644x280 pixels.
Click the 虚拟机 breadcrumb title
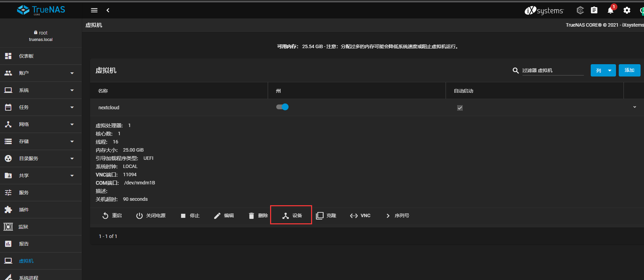click(94, 25)
